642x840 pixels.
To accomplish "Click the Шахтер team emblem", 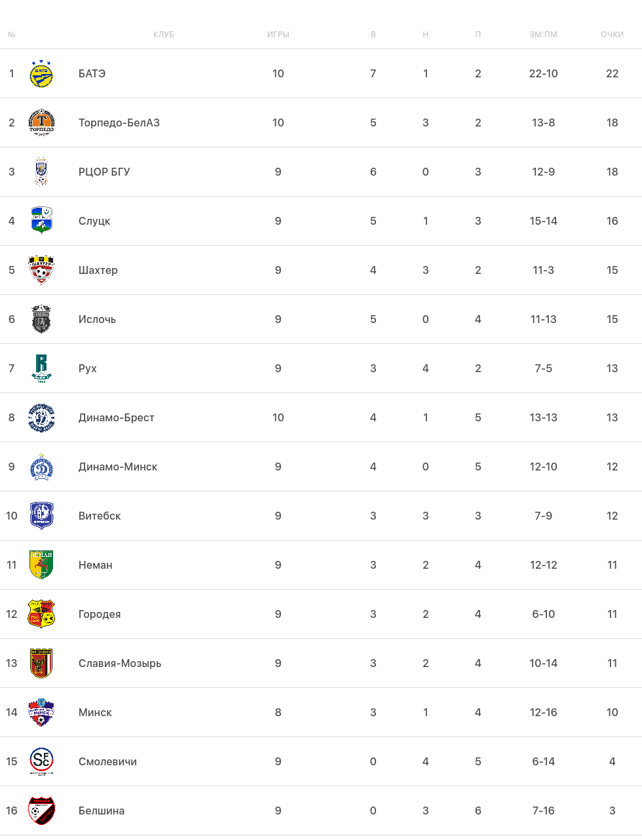I will [x=41, y=270].
